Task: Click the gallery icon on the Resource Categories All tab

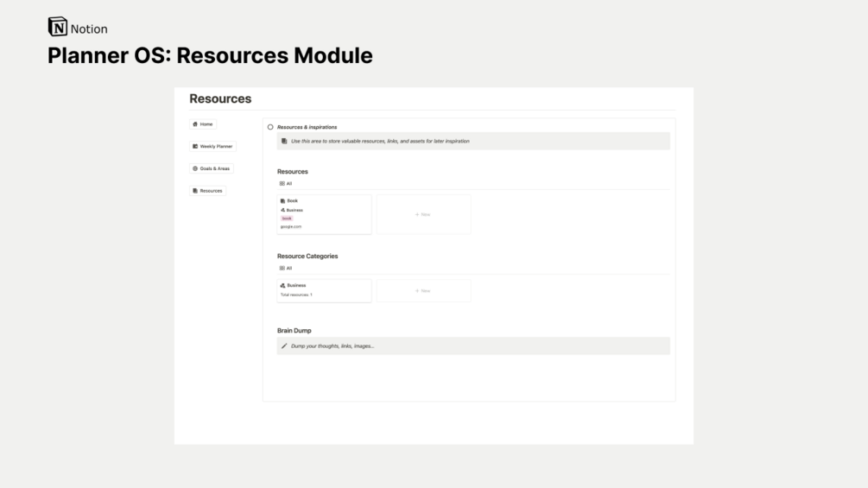Action: click(x=282, y=269)
